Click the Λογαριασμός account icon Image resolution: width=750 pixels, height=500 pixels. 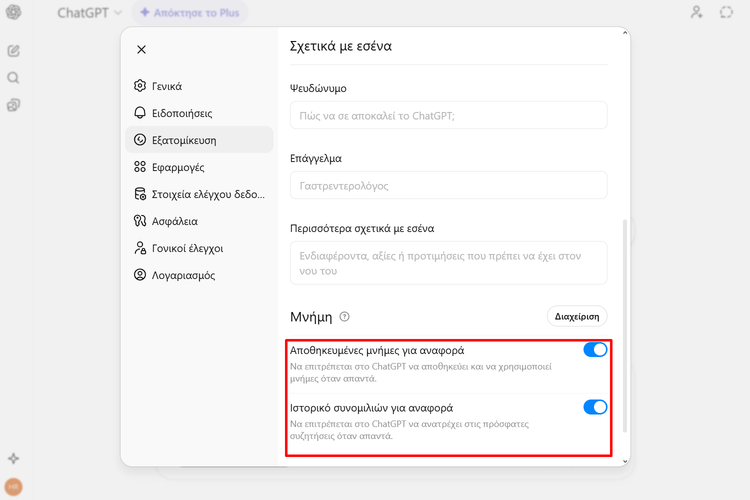point(140,275)
